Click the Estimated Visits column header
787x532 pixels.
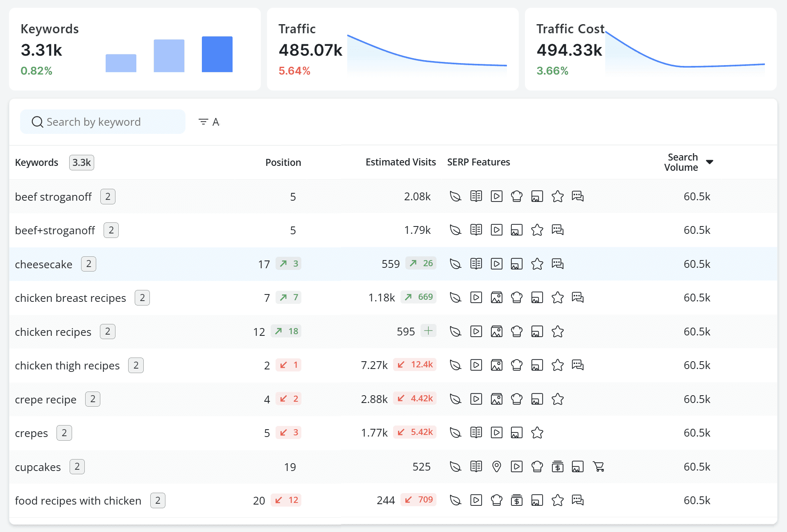tap(400, 162)
